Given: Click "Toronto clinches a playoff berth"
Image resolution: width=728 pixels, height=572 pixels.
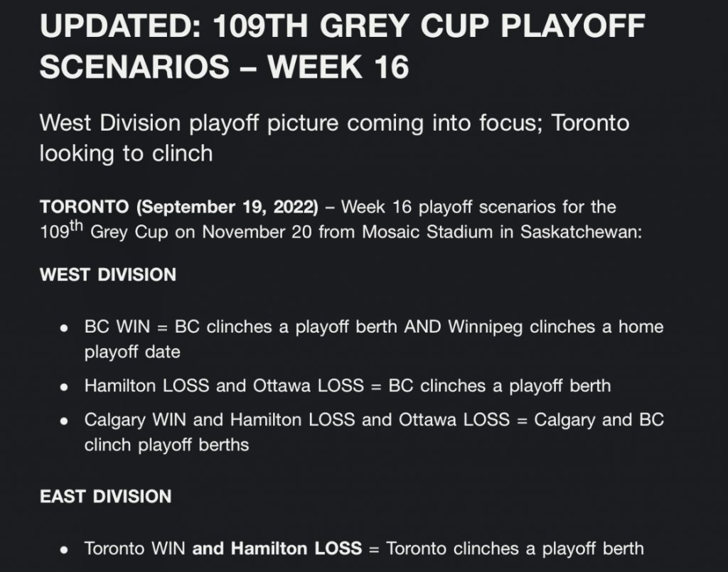Looking at the screenshot, I should (515, 549).
